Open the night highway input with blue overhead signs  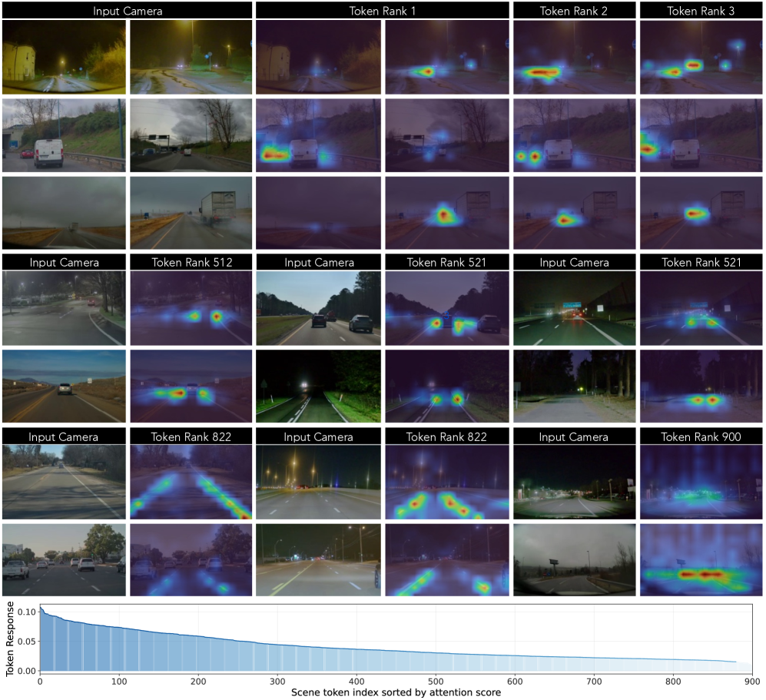click(x=575, y=308)
